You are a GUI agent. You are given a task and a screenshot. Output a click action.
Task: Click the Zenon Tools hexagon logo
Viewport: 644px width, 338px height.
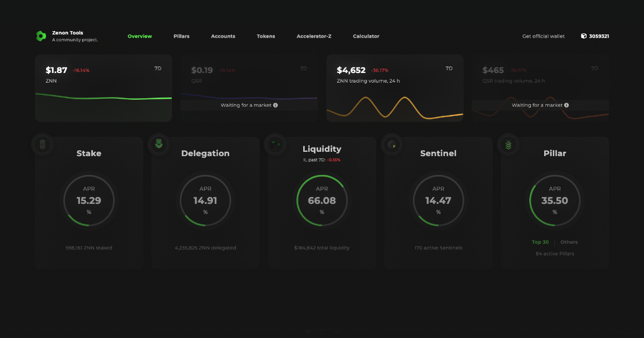41,36
